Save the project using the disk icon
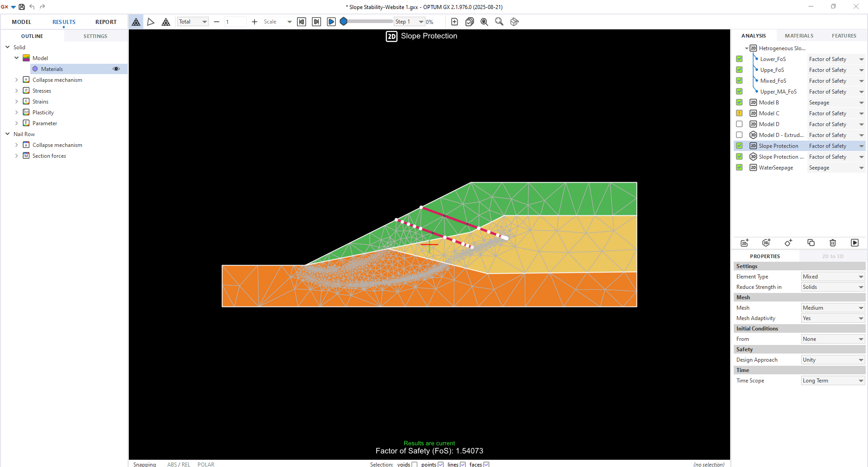 click(x=22, y=7)
